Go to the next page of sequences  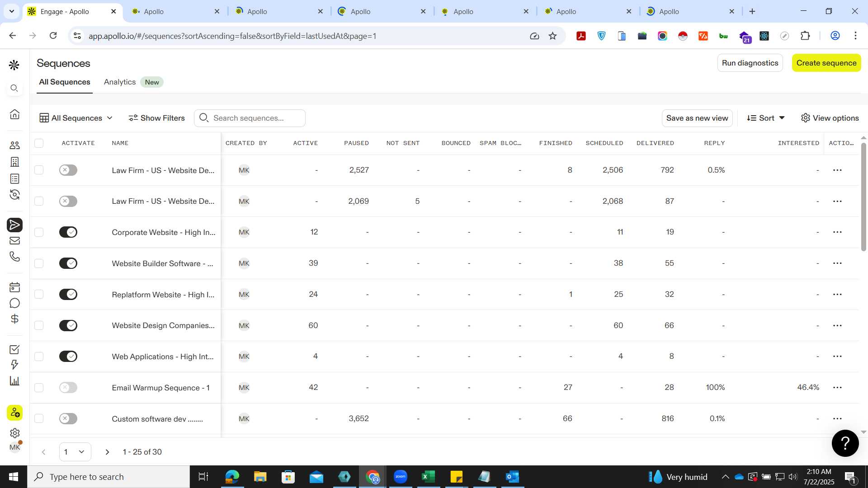(x=107, y=452)
